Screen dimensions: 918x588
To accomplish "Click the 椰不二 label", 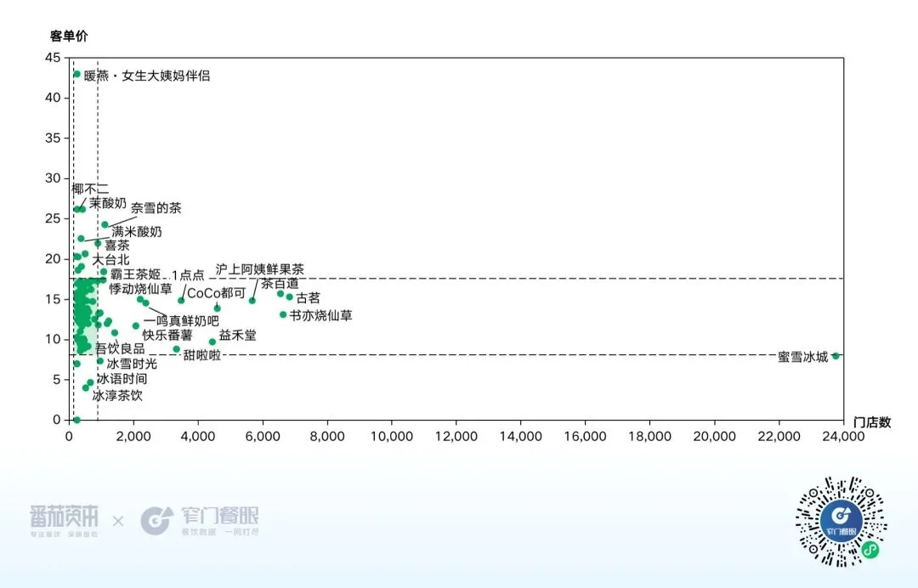I will (x=90, y=189).
